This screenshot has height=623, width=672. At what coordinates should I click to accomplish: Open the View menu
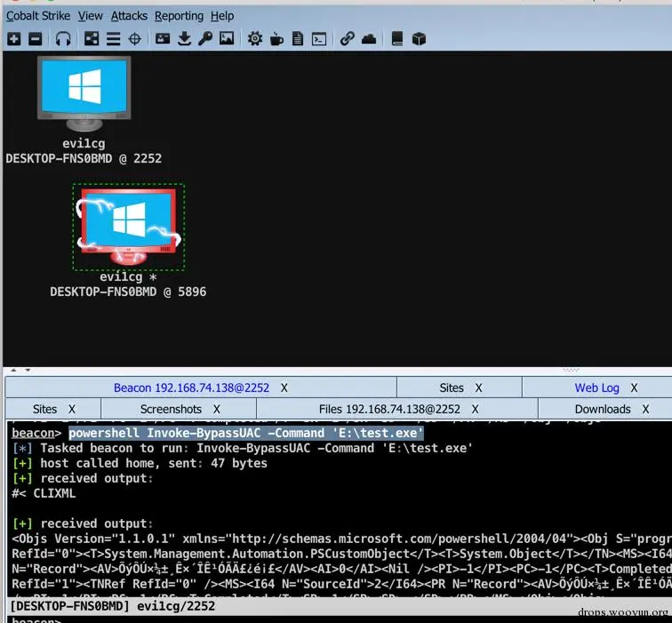91,16
